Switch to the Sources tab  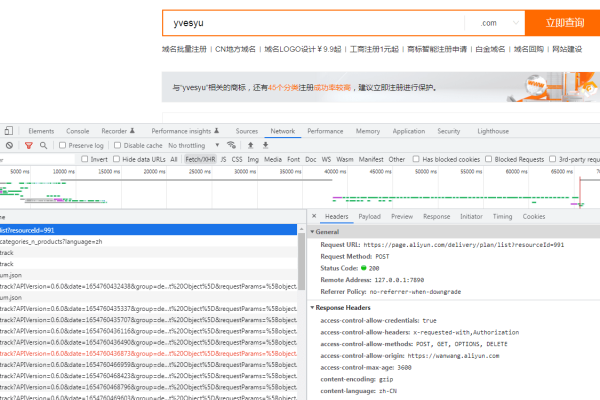(247, 131)
